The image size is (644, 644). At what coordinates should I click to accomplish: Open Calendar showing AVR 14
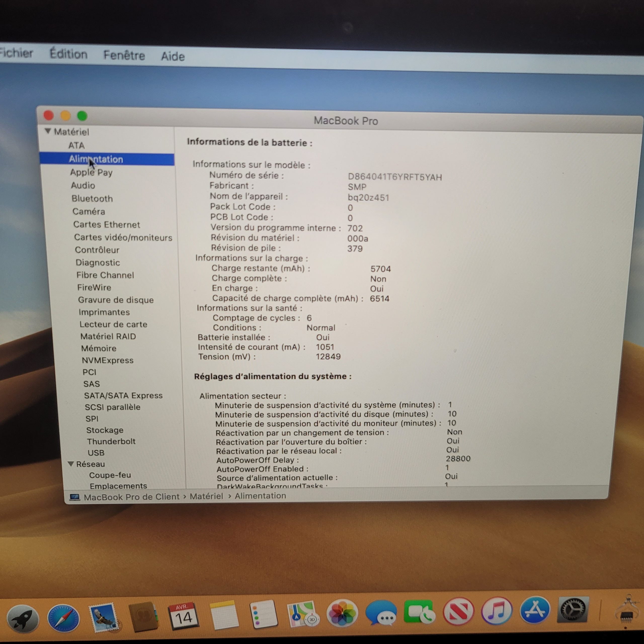tap(183, 616)
